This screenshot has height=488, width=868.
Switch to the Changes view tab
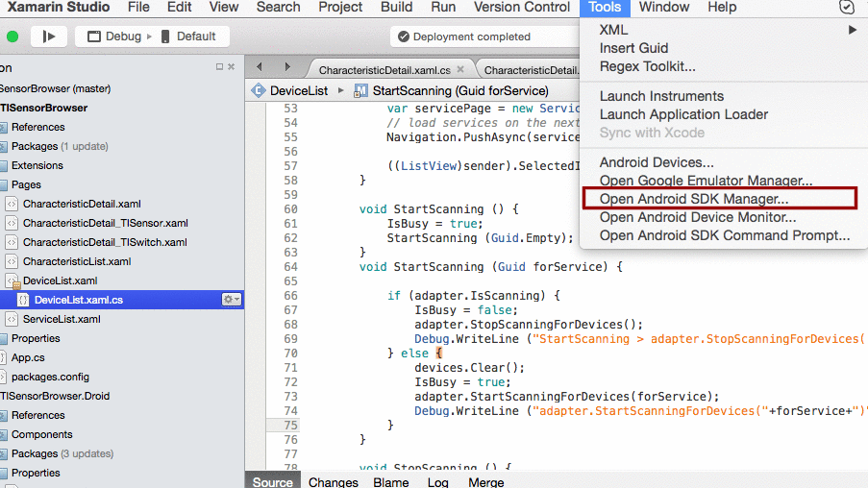pyautogui.click(x=334, y=482)
